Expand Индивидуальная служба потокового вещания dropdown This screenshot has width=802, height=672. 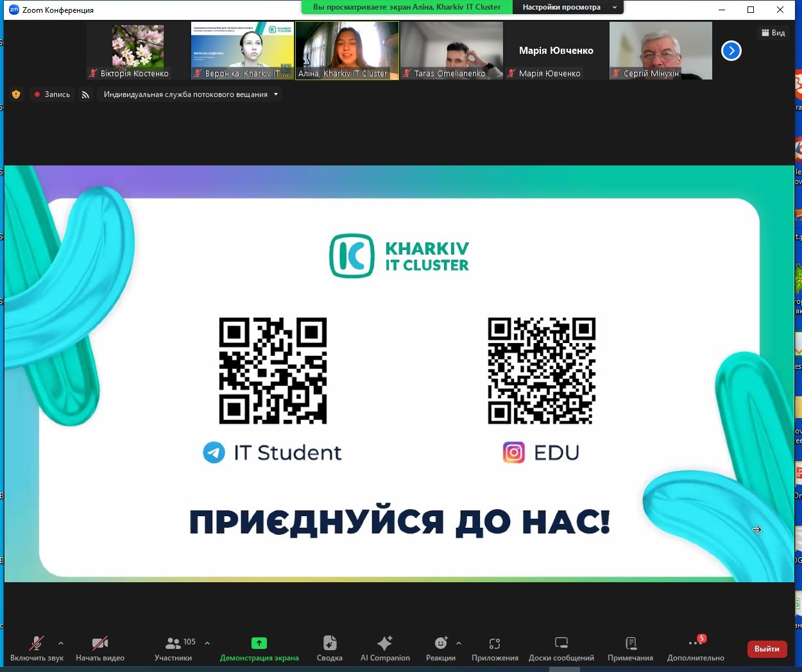point(191,94)
